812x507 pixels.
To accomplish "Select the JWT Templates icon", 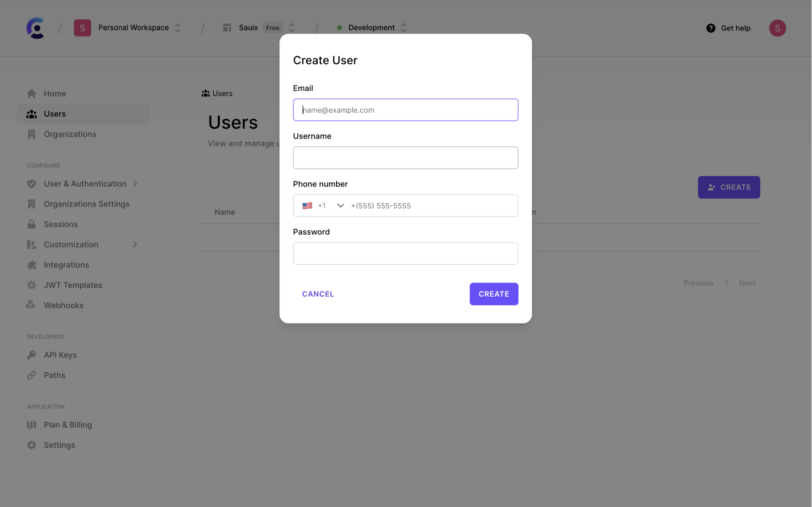I will (31, 285).
